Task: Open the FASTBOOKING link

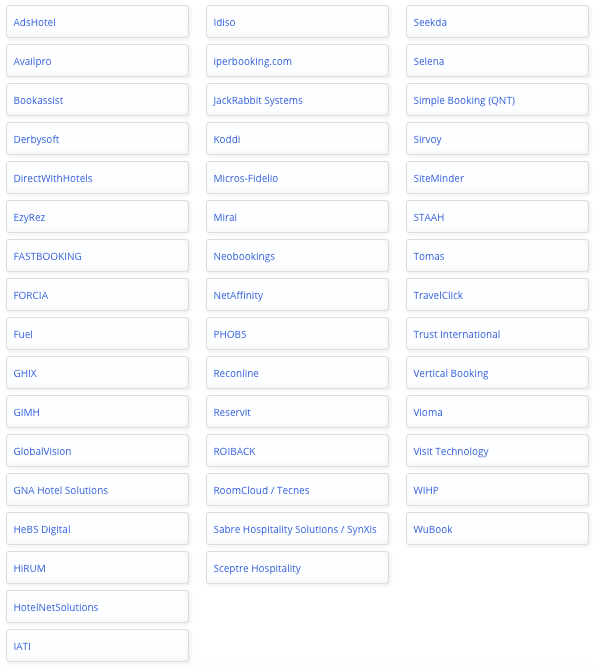Action: (97, 256)
